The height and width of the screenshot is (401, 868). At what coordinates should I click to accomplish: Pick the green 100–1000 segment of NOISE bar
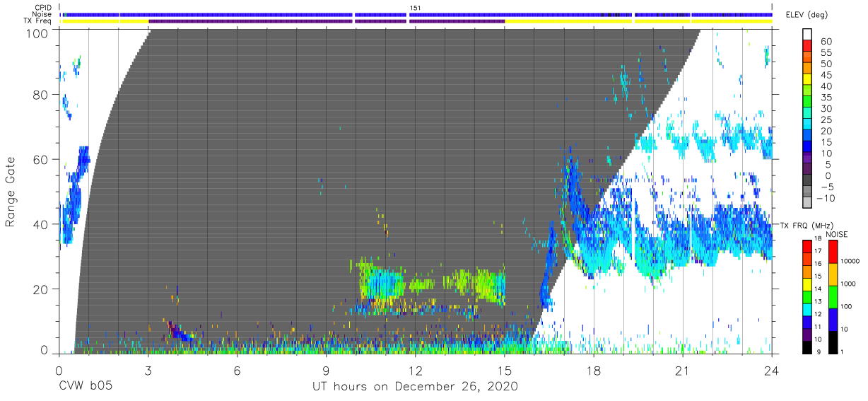coord(834,296)
